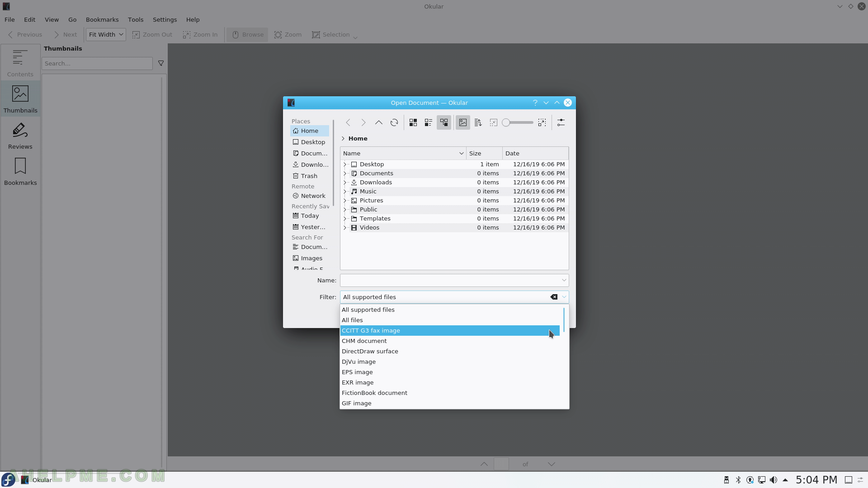Clear the Filter field with erase icon
This screenshot has height=488, width=868.
point(554,297)
